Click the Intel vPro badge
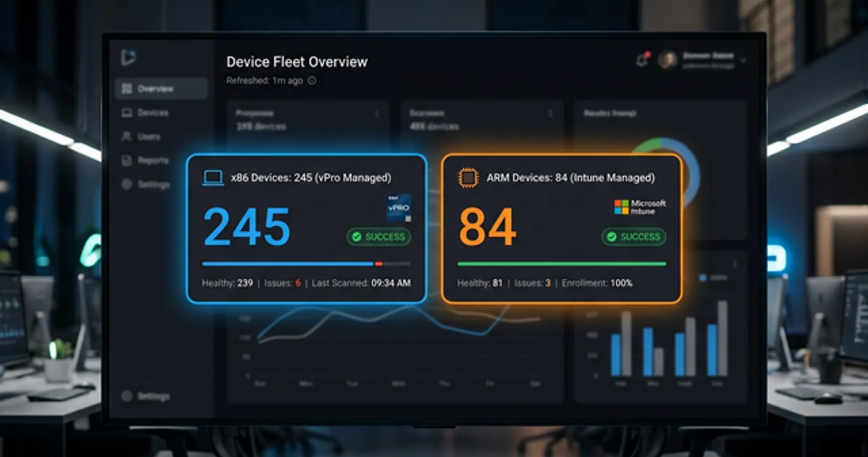The image size is (868, 457). point(398,208)
